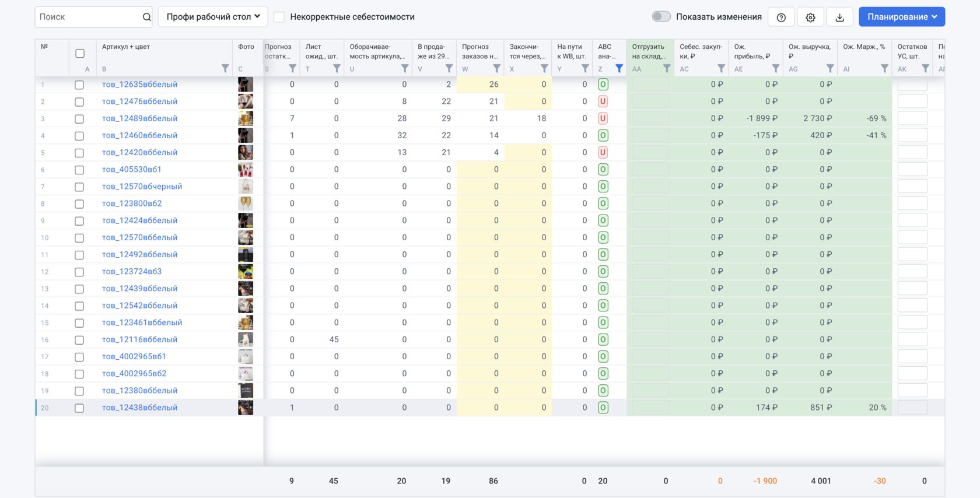Open article link тов_4002965вб2

(x=134, y=374)
